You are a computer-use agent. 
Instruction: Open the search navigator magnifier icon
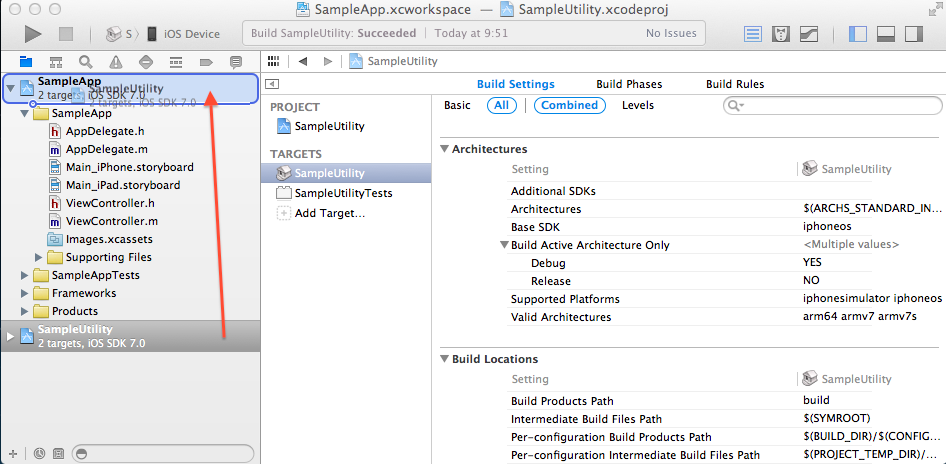[x=86, y=61]
